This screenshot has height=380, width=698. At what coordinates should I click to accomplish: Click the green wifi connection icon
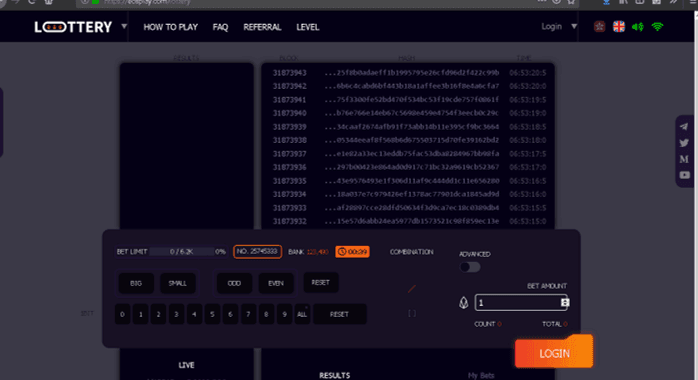tap(657, 27)
